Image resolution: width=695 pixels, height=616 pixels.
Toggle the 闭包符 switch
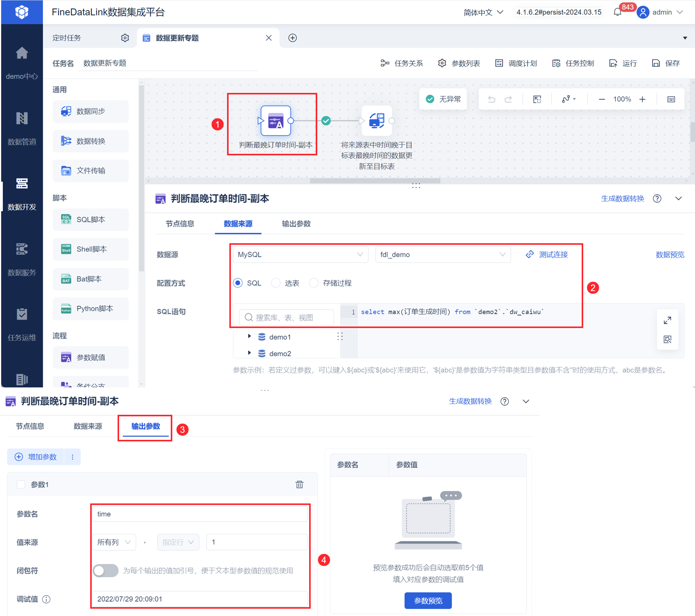(106, 571)
